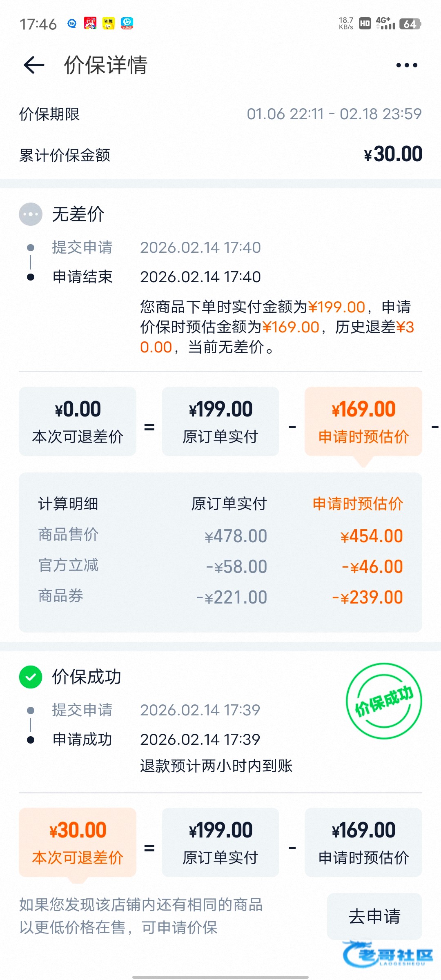Tap the 老哥社区 watermark logo
Screen dimensions: 441x980
388,954
